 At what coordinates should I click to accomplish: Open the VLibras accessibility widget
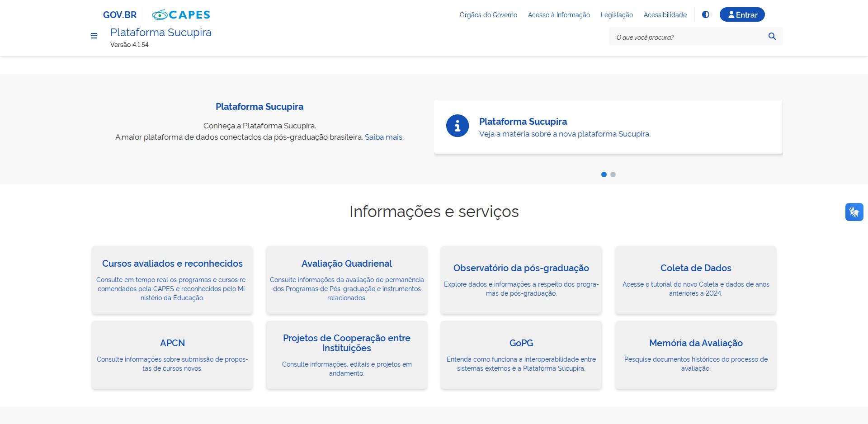pyautogui.click(x=854, y=212)
